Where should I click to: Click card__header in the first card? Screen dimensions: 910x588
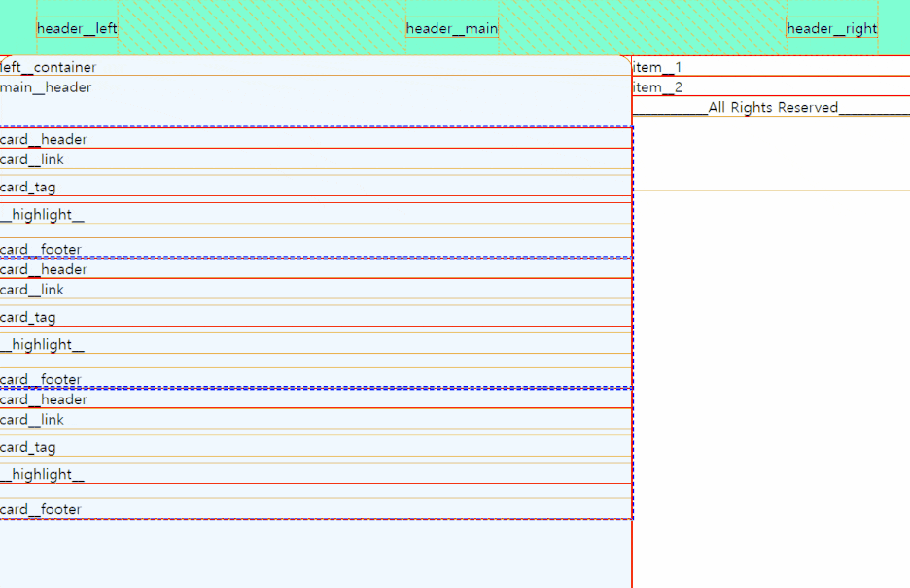(316, 139)
